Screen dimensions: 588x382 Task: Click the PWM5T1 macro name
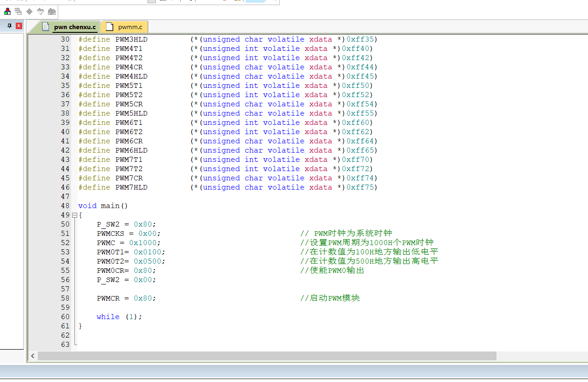tap(129, 86)
